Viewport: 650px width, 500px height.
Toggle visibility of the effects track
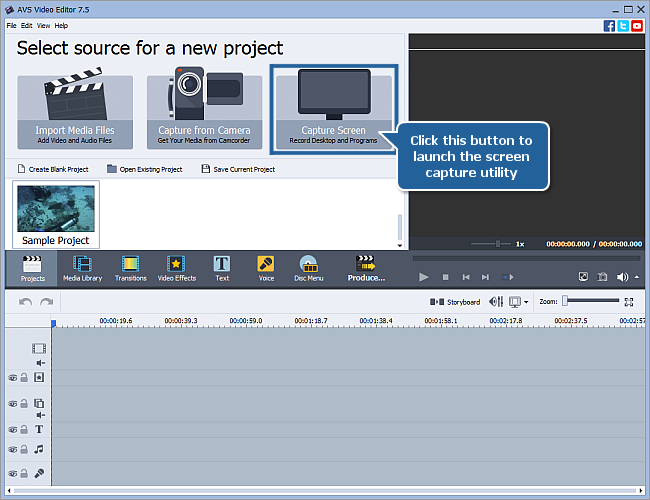13,378
